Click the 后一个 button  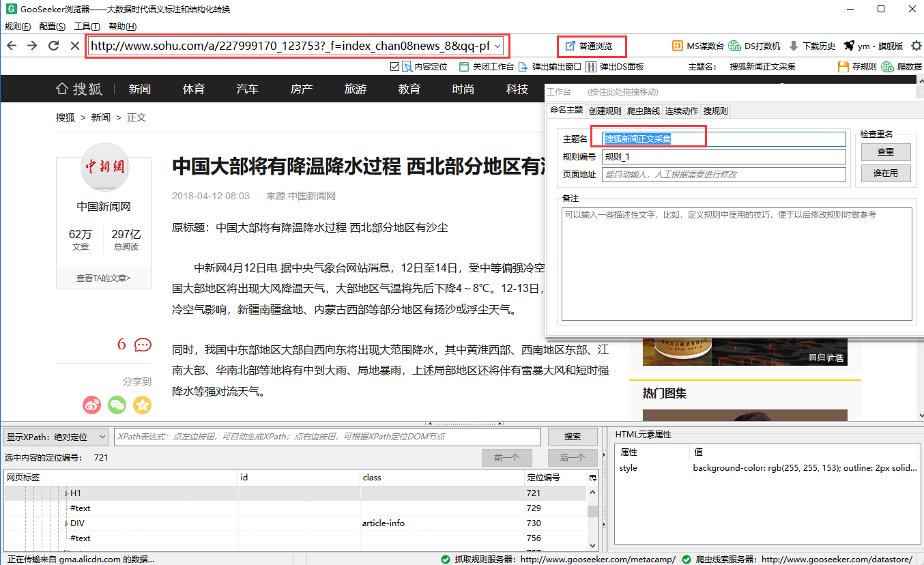click(x=573, y=458)
